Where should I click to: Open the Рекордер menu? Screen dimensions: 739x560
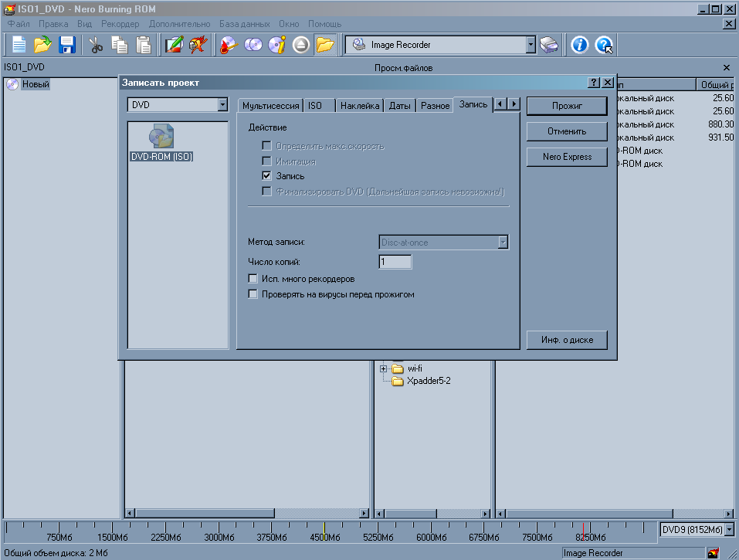pyautogui.click(x=120, y=24)
